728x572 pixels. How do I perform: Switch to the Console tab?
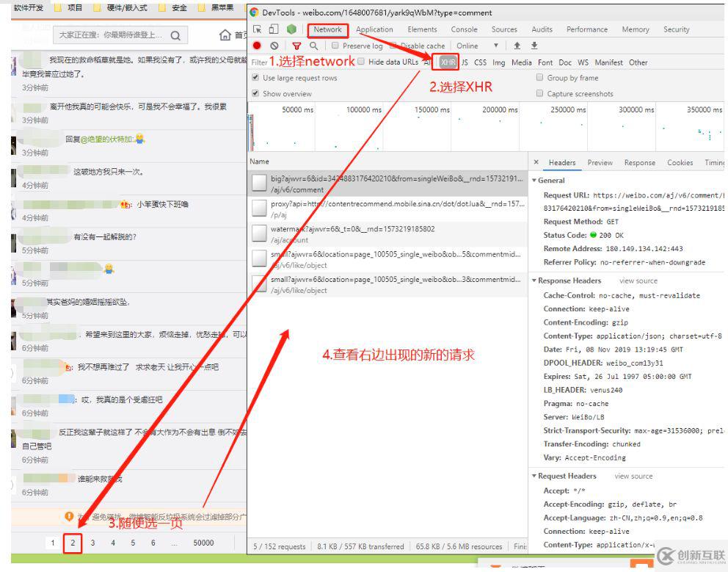pyautogui.click(x=463, y=29)
